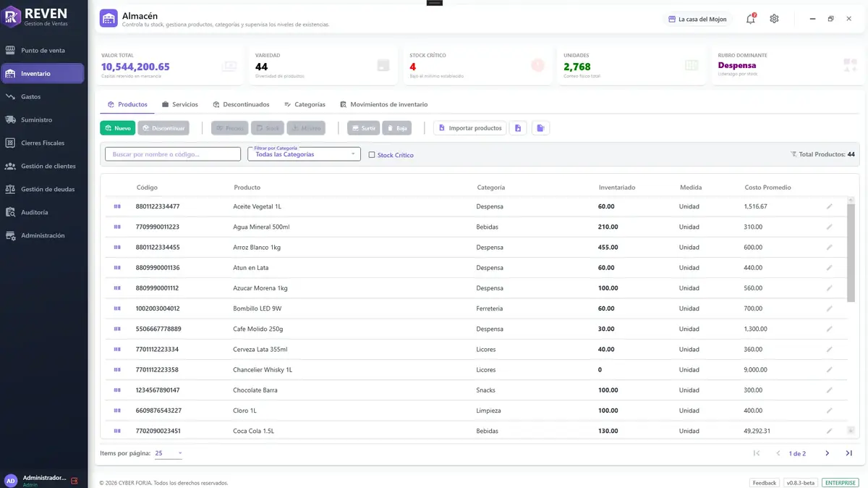Edit the Agua Mineral 500ml row pencil

(x=830, y=227)
